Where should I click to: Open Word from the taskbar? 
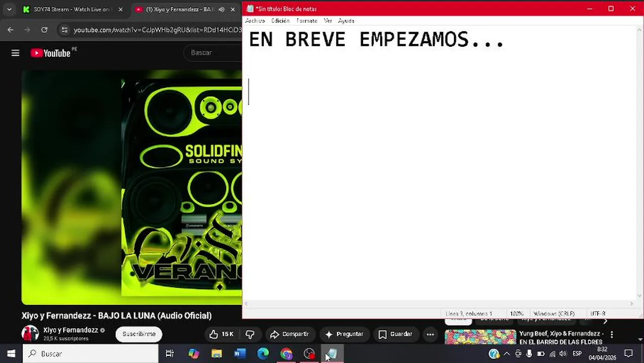(x=240, y=353)
